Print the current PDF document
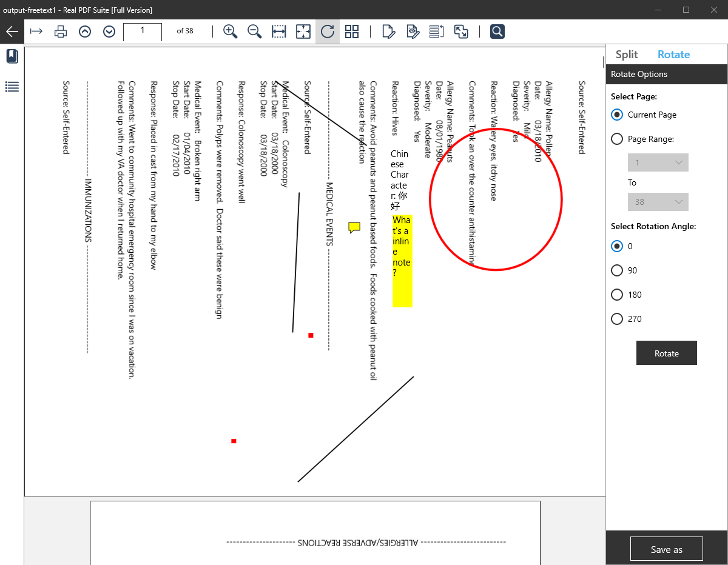Image resolution: width=728 pixels, height=565 pixels. pos(60,31)
